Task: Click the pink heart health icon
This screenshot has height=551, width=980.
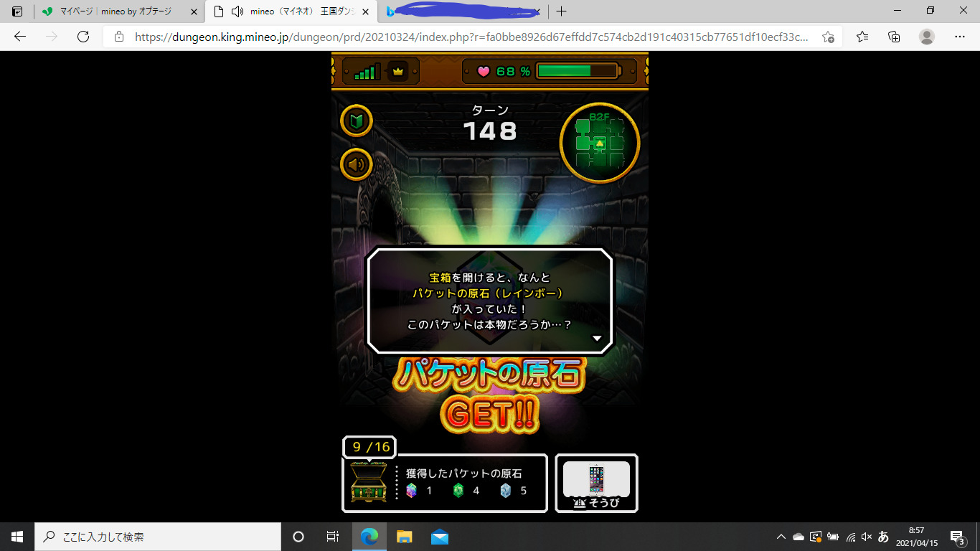Action: click(x=484, y=71)
